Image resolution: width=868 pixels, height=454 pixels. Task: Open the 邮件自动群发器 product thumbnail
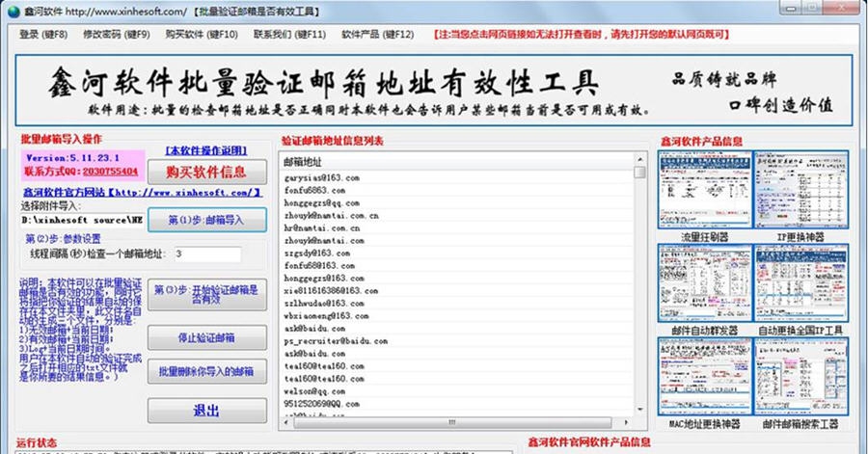click(705, 283)
